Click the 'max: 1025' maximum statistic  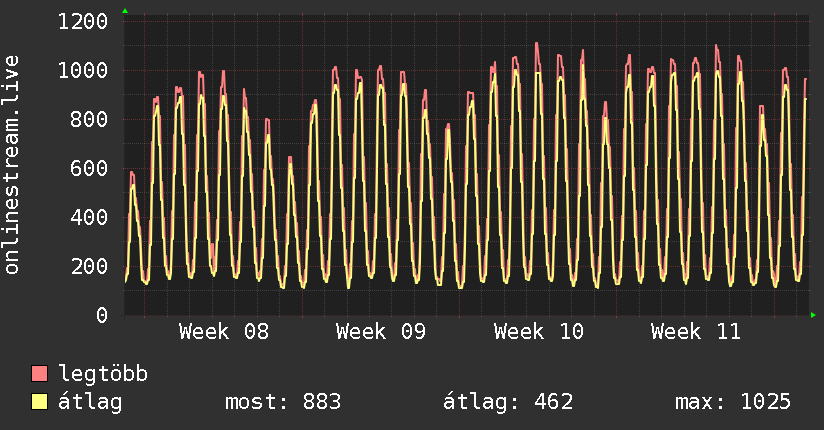point(733,402)
